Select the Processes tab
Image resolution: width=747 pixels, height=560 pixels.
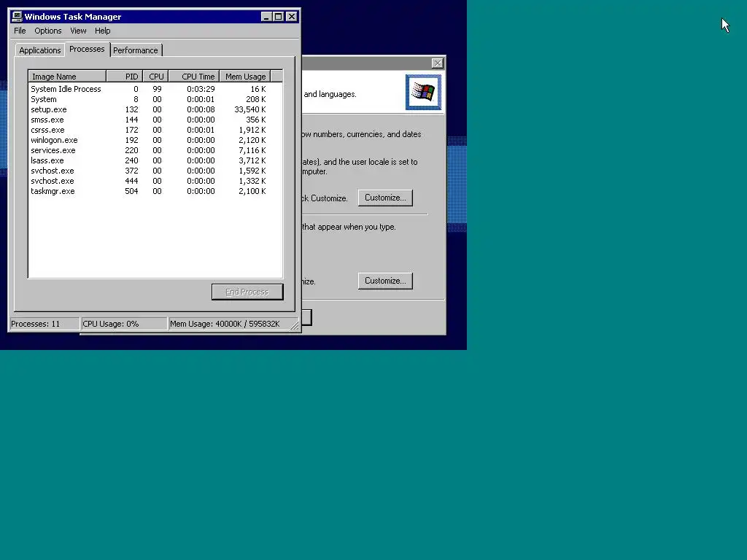[87, 49]
